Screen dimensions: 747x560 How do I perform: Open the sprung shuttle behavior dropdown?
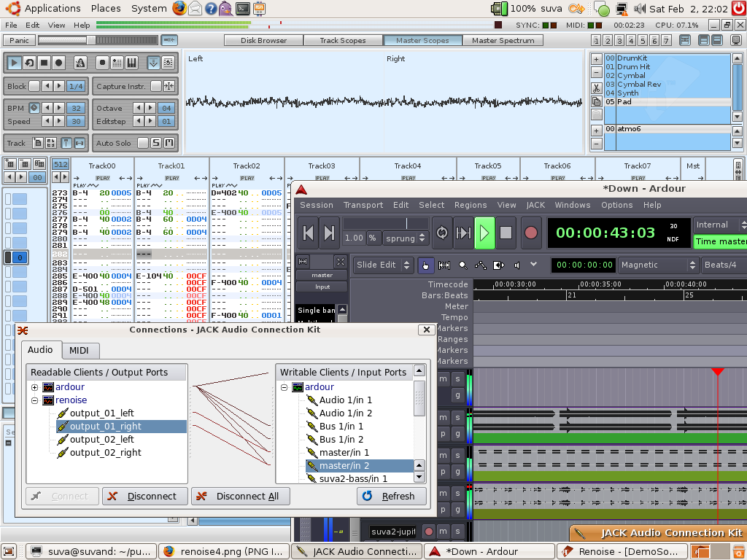(x=406, y=238)
